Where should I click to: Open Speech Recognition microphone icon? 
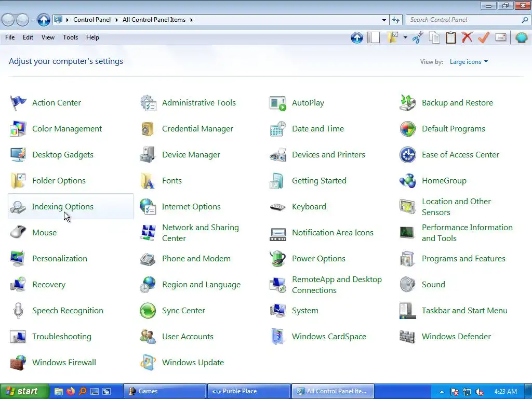[18, 311]
